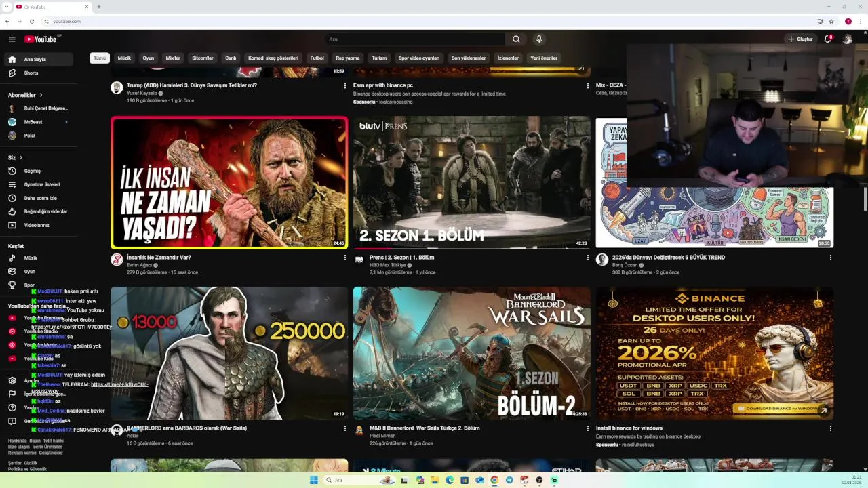Expand the Abonelikler section
This screenshot has height=488, width=868.
click(x=25, y=95)
